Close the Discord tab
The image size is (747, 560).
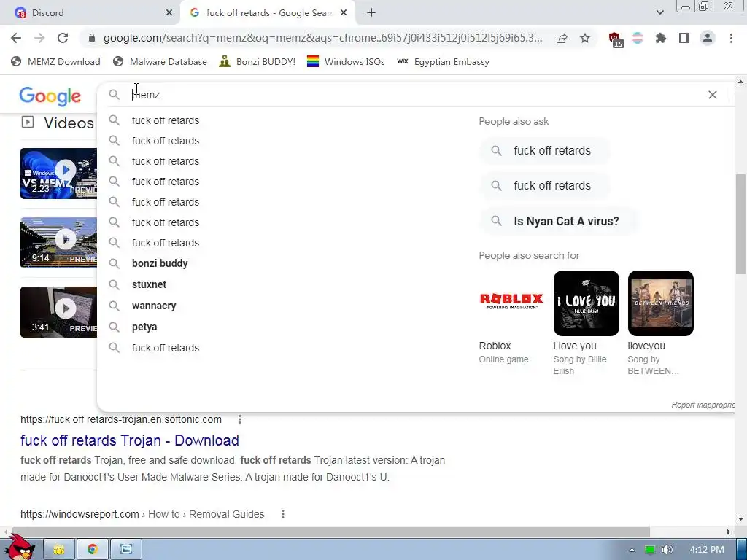[x=169, y=13]
